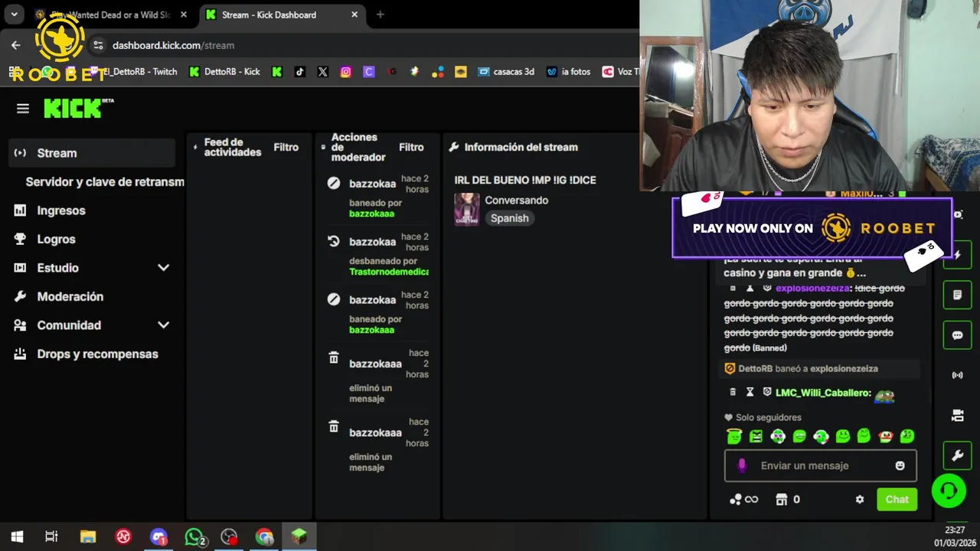Open chat settings gear icon

pos(859,499)
